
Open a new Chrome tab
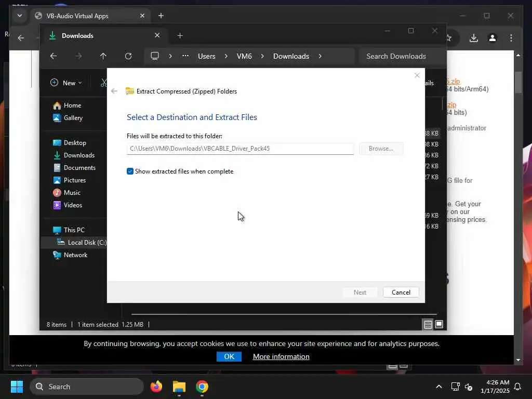click(161, 16)
